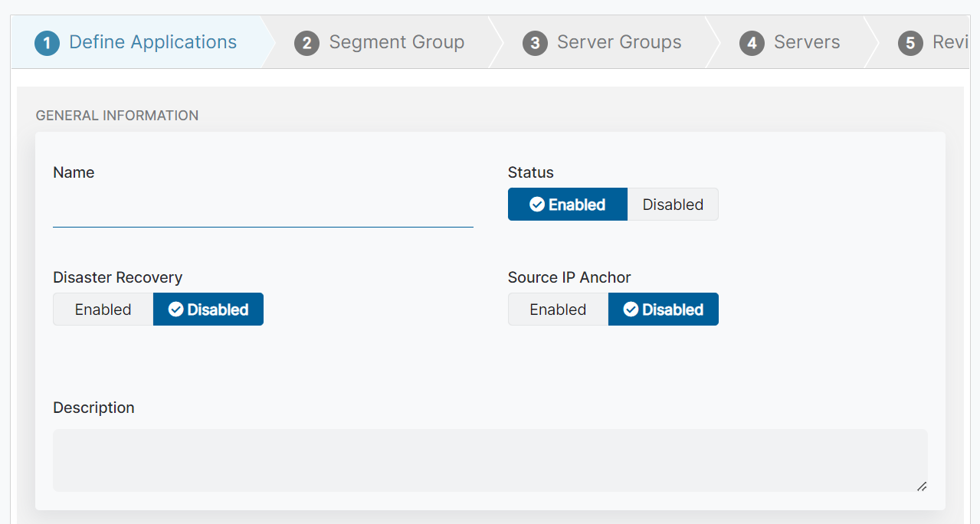Click the Disabled button under Disaster Recovery
The width and height of the screenshot is (980, 524).
(x=208, y=309)
